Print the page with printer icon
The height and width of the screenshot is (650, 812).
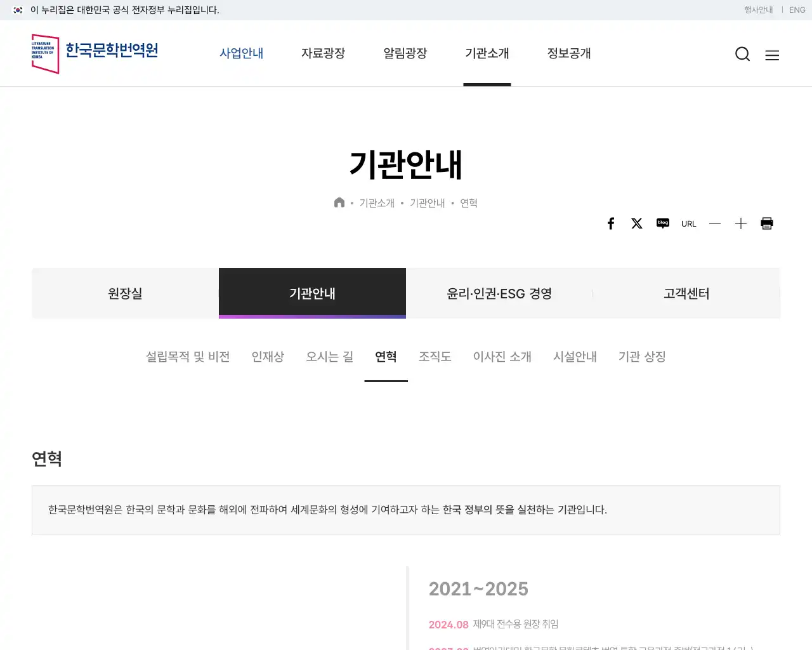(767, 223)
